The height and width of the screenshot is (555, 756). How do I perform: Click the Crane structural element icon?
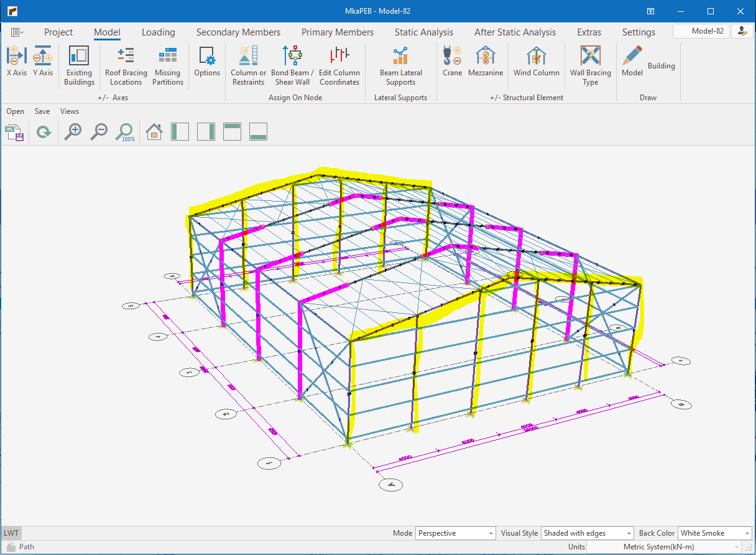(452, 61)
